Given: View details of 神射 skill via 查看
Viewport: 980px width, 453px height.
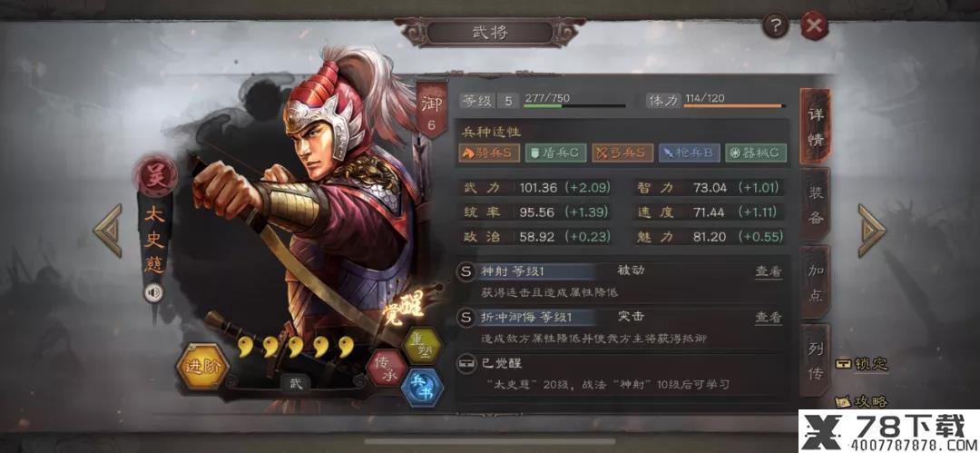Looking at the screenshot, I should (x=769, y=271).
